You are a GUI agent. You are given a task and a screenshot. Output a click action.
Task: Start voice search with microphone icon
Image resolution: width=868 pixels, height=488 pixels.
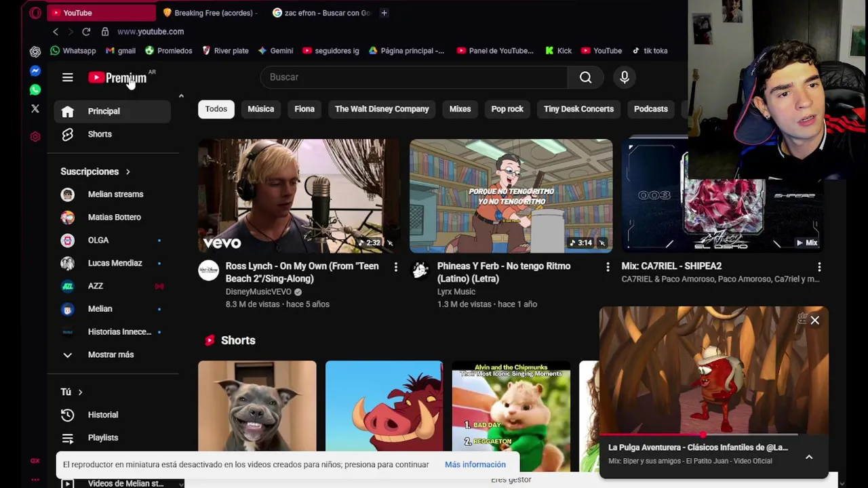point(625,77)
